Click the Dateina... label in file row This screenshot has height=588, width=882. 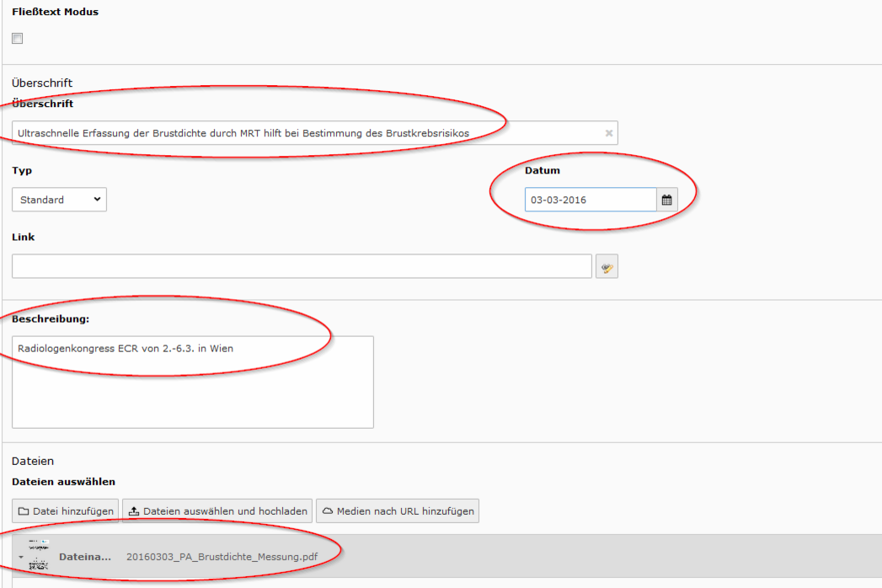click(85, 557)
